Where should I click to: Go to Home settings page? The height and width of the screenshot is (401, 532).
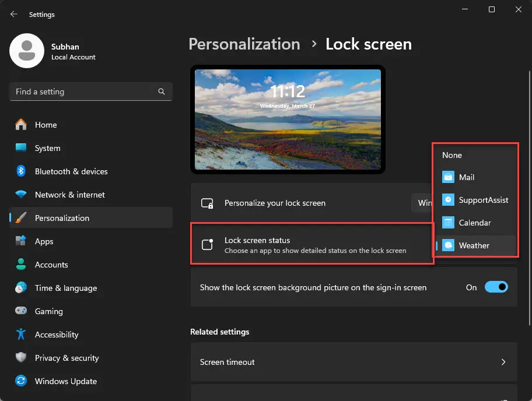point(91,125)
